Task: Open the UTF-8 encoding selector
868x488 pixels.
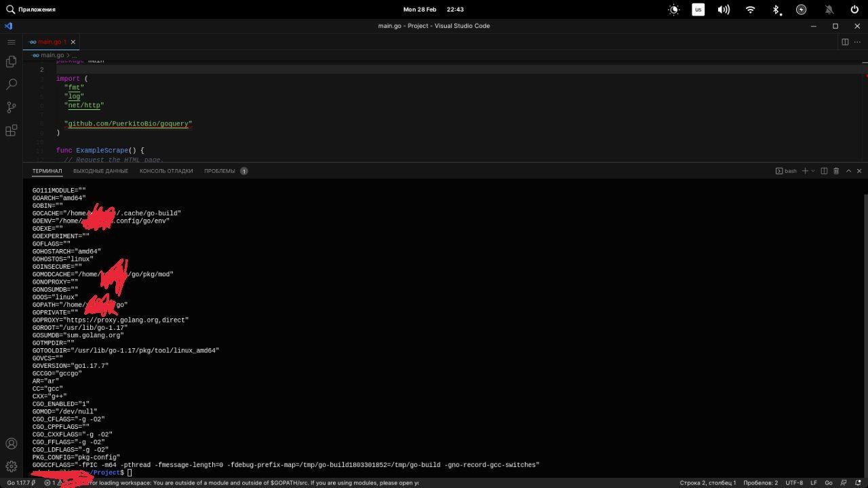Action: (794, 483)
